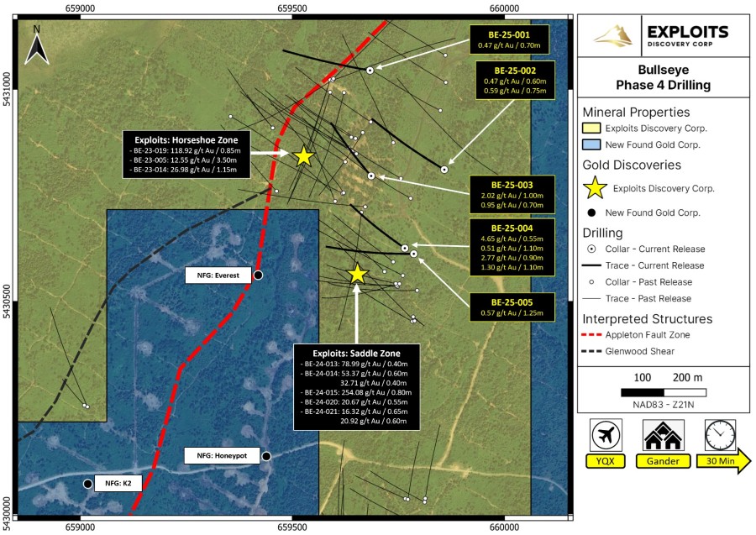Click the "Appleton Fault Zone" legend text
Screen dimensions: 756x535
(648, 335)
